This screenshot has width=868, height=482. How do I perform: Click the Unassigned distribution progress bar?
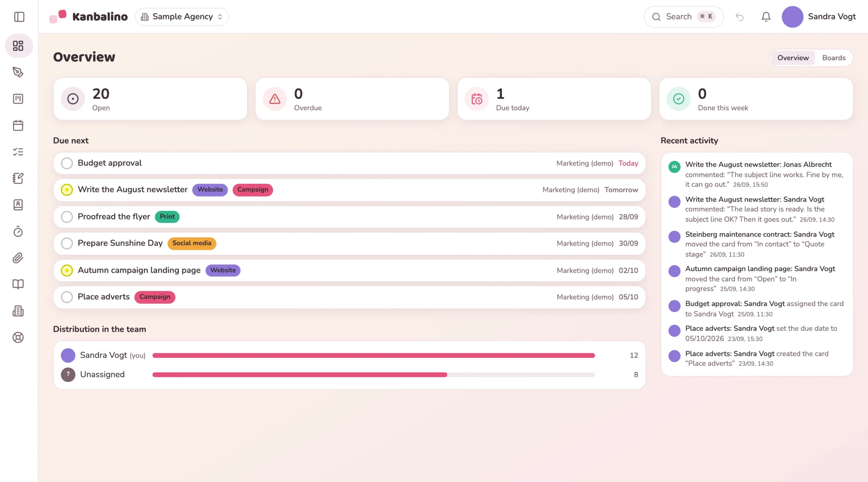(x=374, y=375)
